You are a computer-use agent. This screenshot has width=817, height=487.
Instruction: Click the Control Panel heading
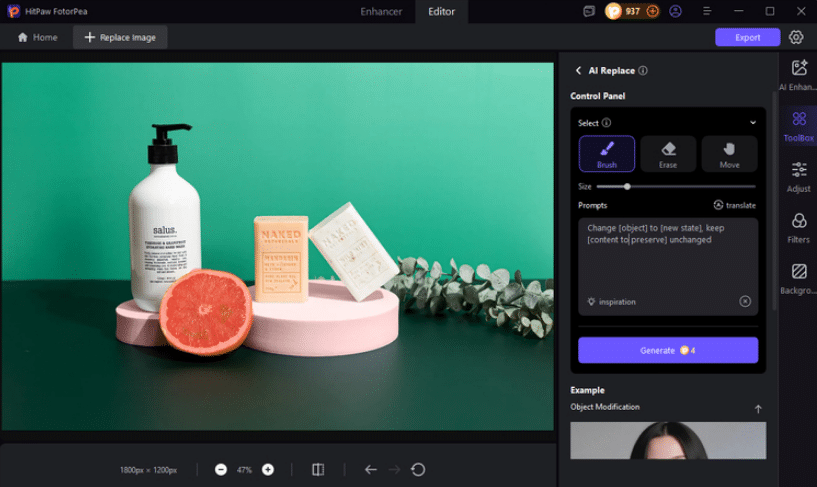click(598, 96)
